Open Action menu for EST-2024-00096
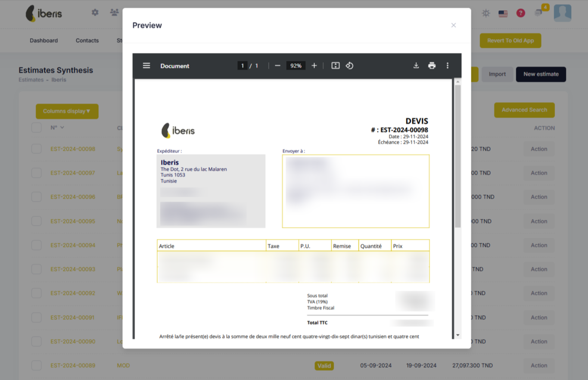The image size is (588, 380). coord(539,197)
